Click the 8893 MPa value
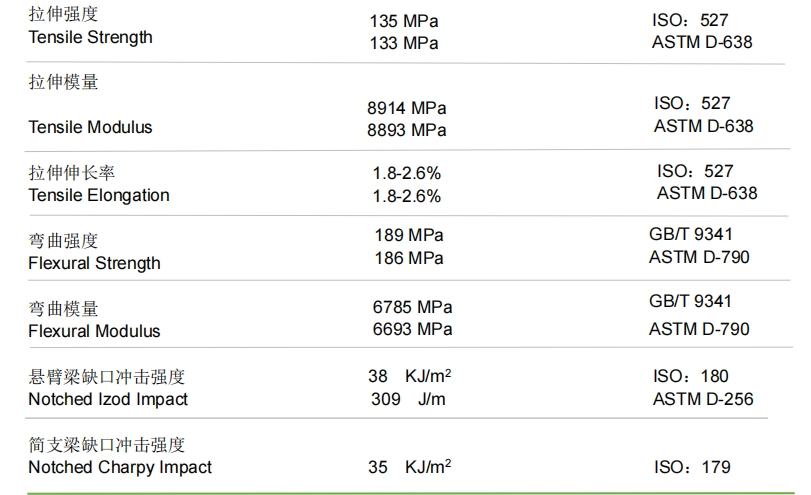The width and height of the screenshot is (811, 495). point(407,130)
